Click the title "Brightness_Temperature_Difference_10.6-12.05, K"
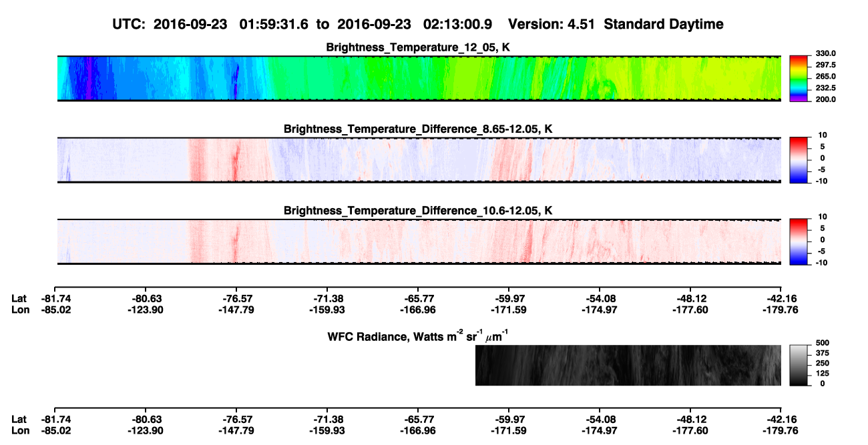The image size is (868, 445). pyautogui.click(x=418, y=211)
